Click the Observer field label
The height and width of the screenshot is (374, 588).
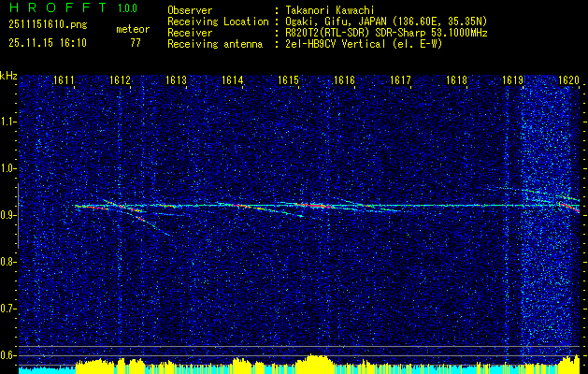[190, 10]
